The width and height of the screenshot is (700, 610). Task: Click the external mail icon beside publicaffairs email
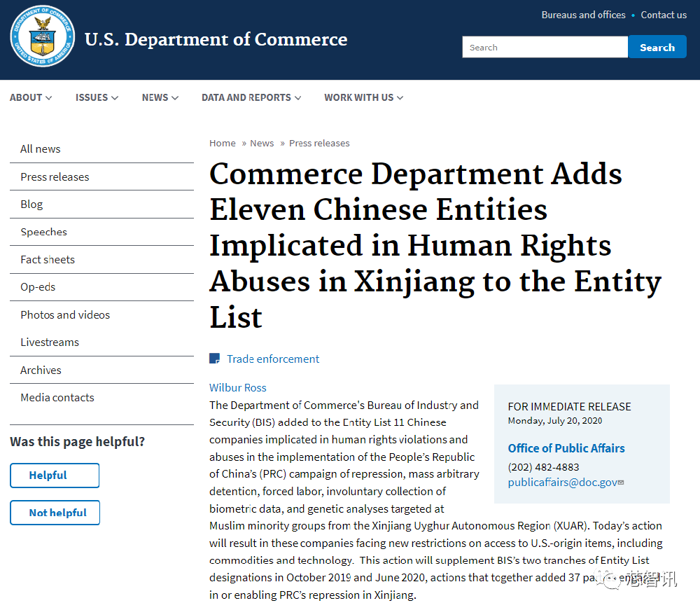point(621,483)
